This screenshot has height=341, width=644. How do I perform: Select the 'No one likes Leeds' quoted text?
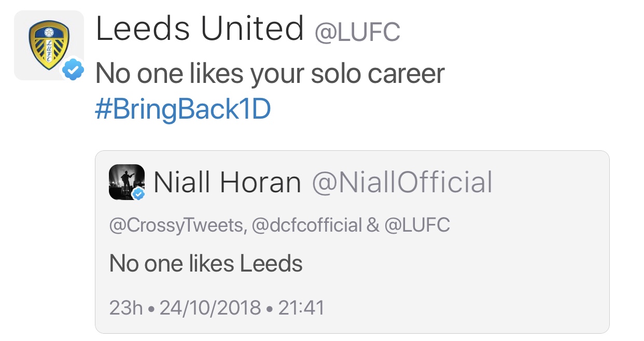[206, 264]
